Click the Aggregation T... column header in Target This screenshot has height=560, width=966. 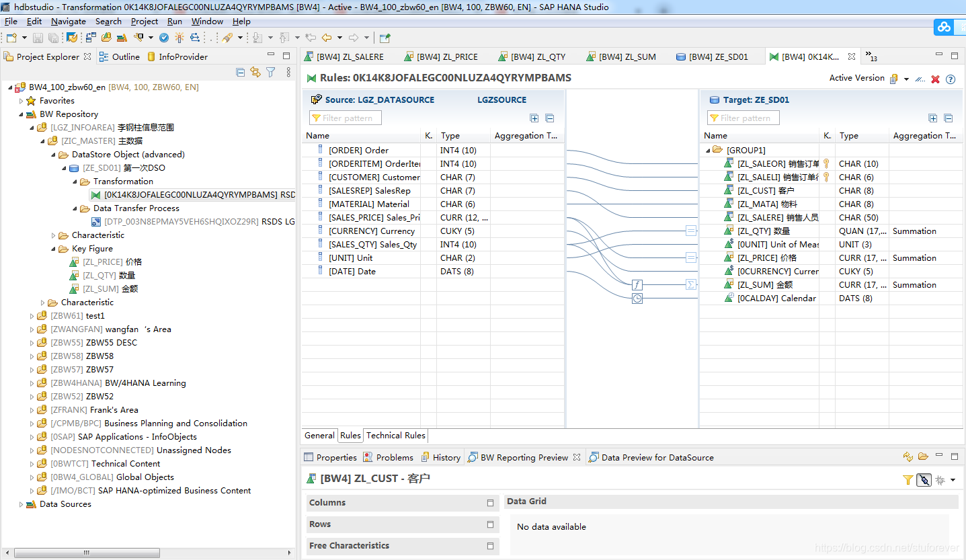[924, 136]
